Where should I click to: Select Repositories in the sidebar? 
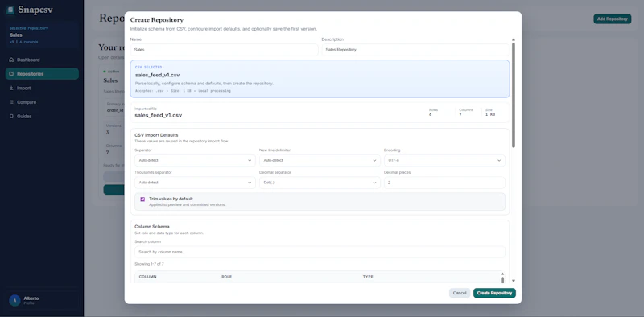42,74
